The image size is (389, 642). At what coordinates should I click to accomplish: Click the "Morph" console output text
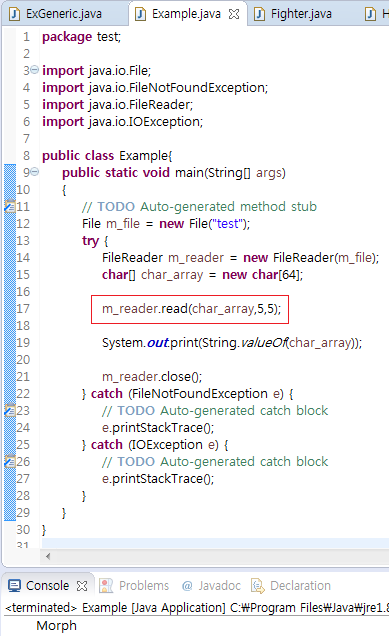click(57, 626)
